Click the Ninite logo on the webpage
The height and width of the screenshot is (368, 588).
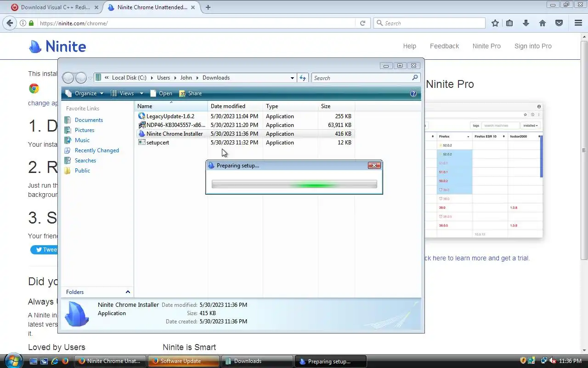(x=58, y=46)
